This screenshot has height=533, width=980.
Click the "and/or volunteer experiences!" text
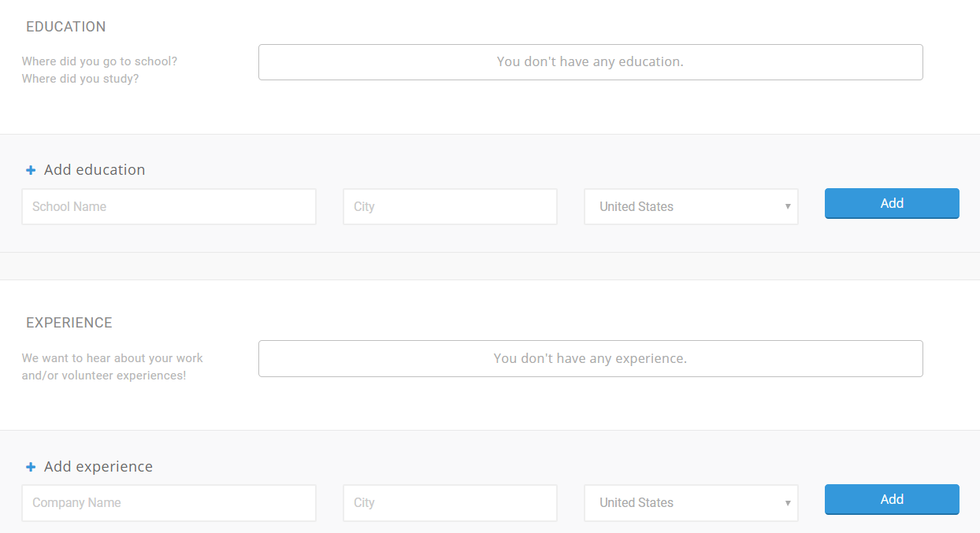(x=104, y=376)
